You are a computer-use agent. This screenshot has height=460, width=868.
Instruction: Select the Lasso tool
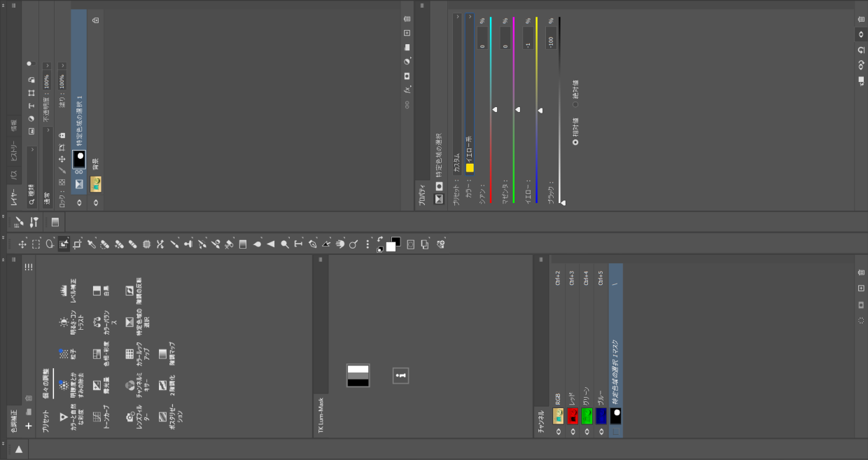(50, 244)
